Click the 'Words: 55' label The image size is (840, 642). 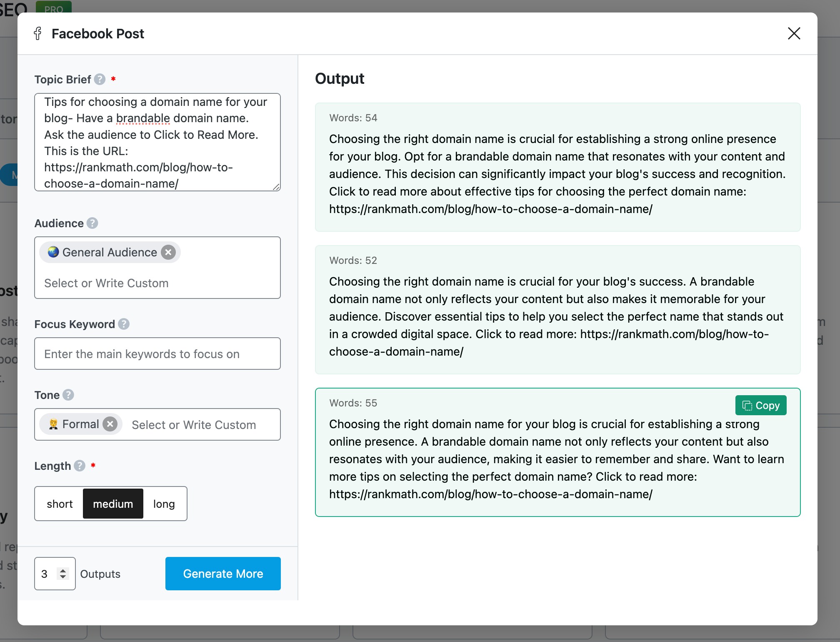coord(353,403)
